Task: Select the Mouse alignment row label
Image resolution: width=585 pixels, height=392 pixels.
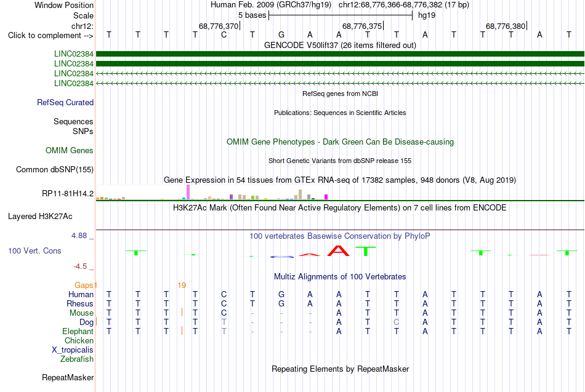Action: (81, 313)
